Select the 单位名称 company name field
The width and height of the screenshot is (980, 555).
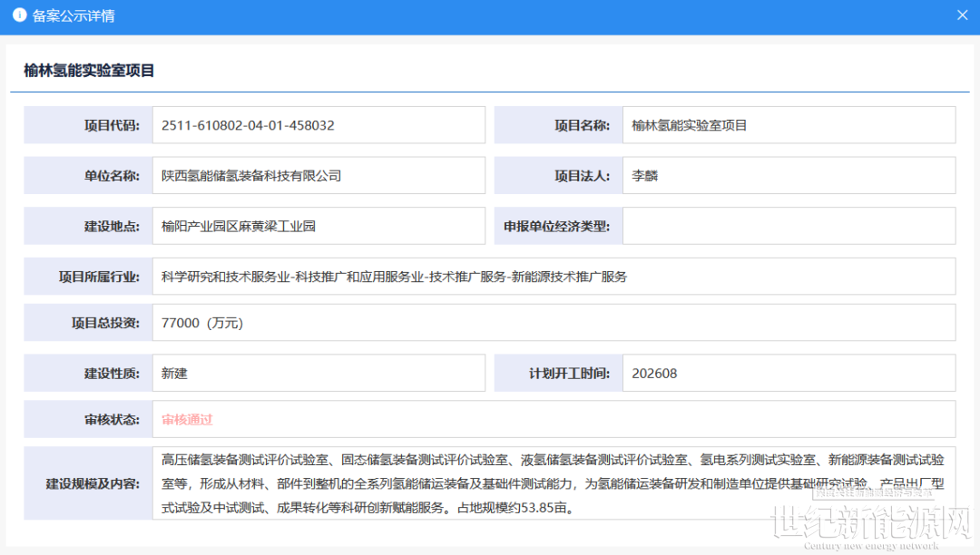tap(318, 176)
